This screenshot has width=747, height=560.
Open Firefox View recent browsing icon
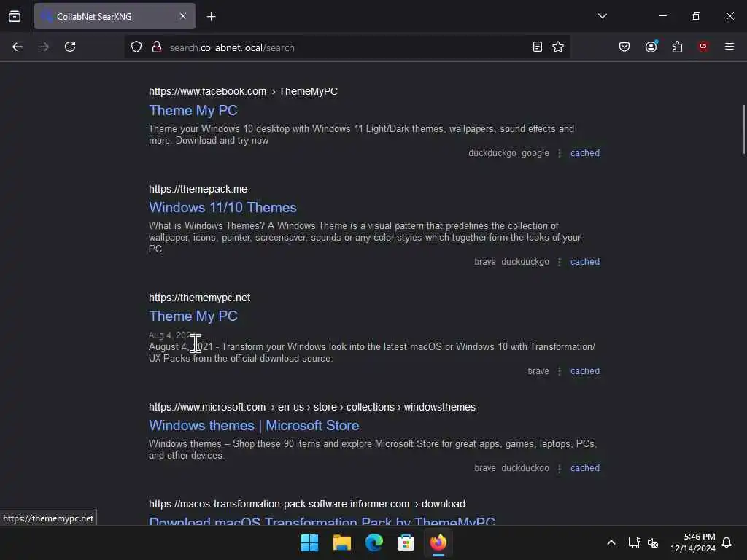[15, 16]
